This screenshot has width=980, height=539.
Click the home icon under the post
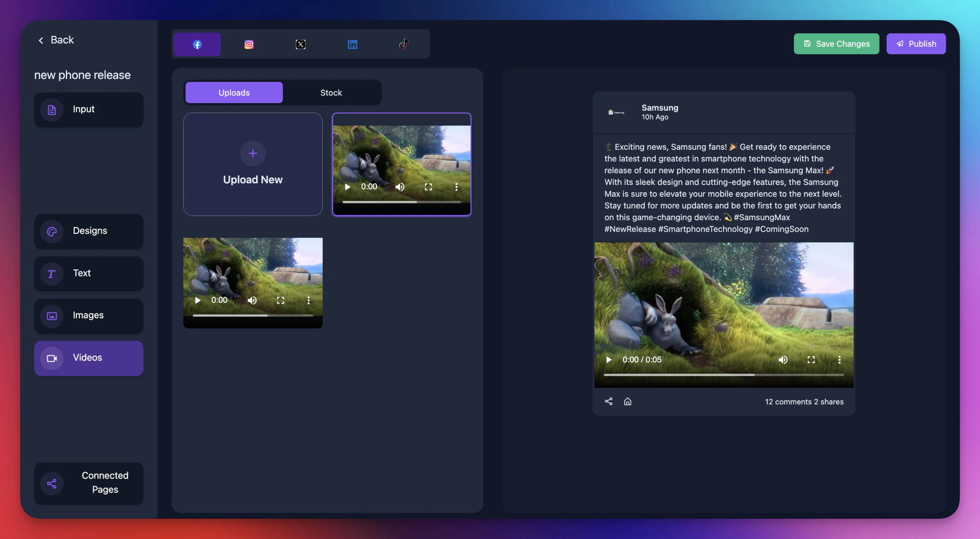627,401
